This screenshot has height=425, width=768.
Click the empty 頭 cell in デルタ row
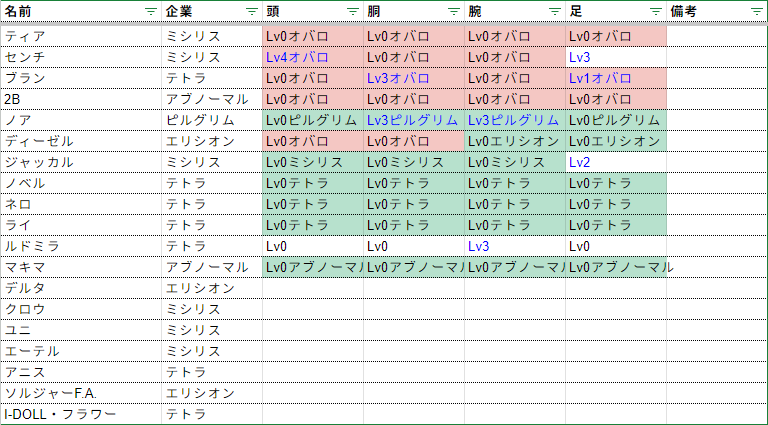click(x=312, y=289)
